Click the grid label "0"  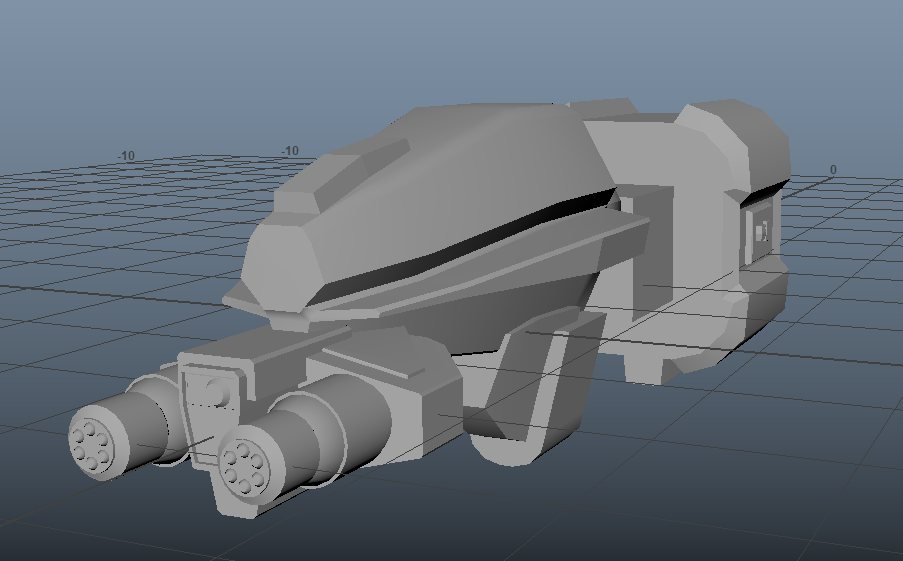tap(833, 169)
